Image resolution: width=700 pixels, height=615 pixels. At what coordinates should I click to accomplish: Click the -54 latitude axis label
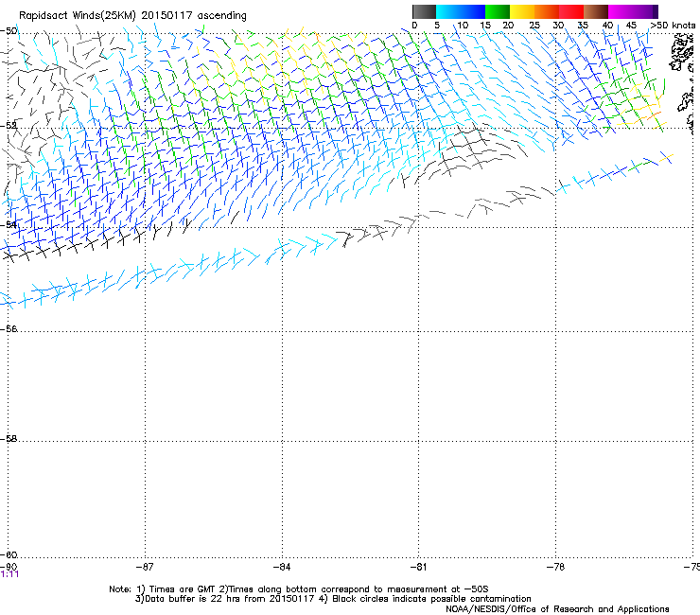[x=9, y=224]
